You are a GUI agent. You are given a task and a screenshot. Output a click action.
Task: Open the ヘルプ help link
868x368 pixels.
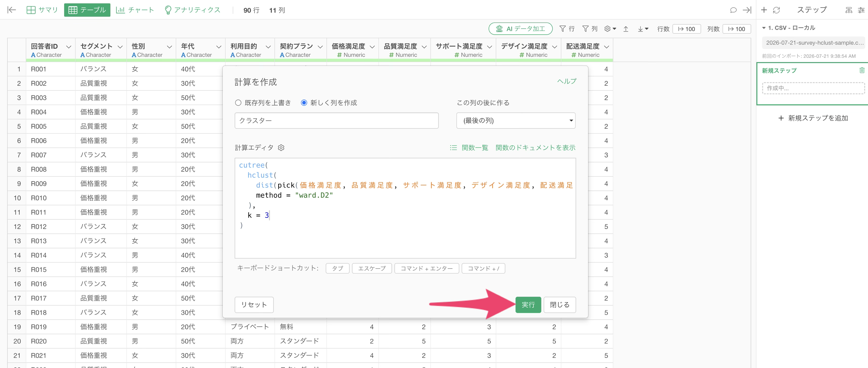pos(566,81)
